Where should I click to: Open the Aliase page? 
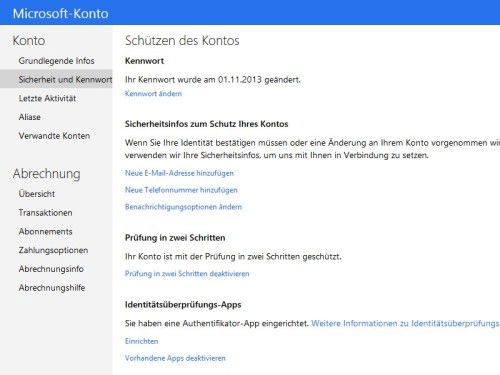[x=30, y=117]
